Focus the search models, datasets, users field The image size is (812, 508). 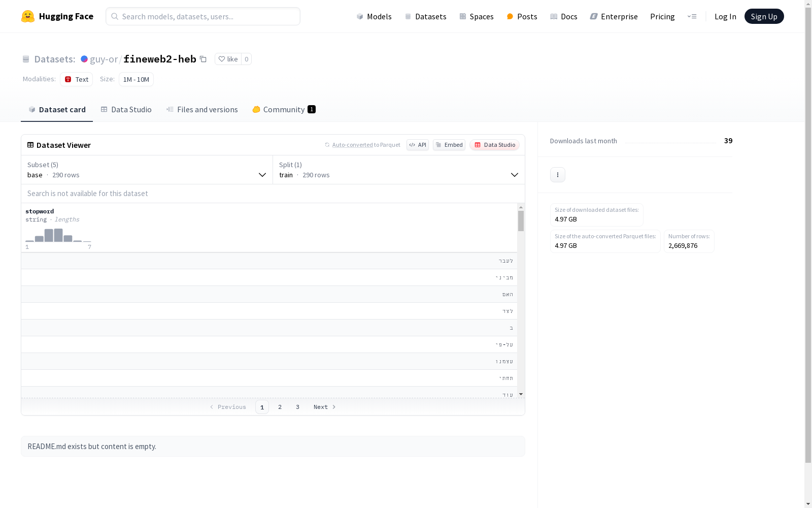click(203, 16)
